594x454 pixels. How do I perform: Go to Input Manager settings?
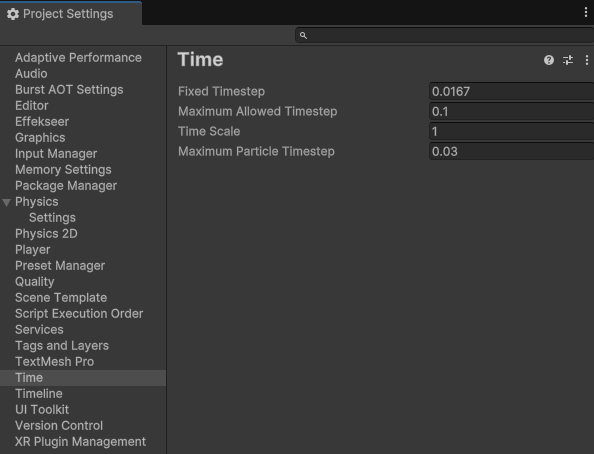click(x=56, y=153)
